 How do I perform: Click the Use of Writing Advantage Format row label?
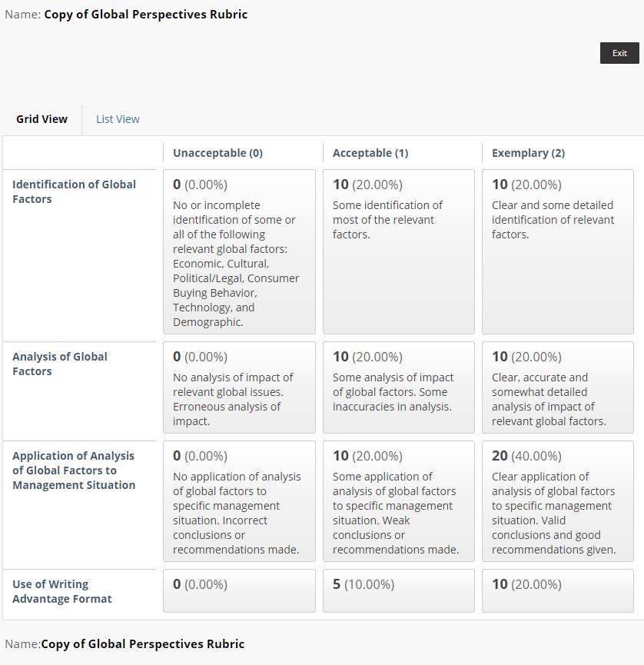tap(62, 591)
